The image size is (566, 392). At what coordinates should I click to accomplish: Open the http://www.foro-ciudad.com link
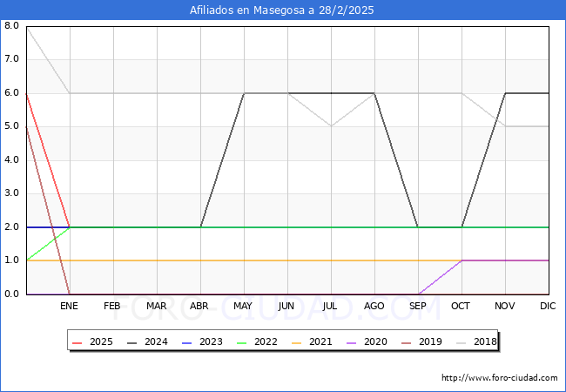coord(500,378)
